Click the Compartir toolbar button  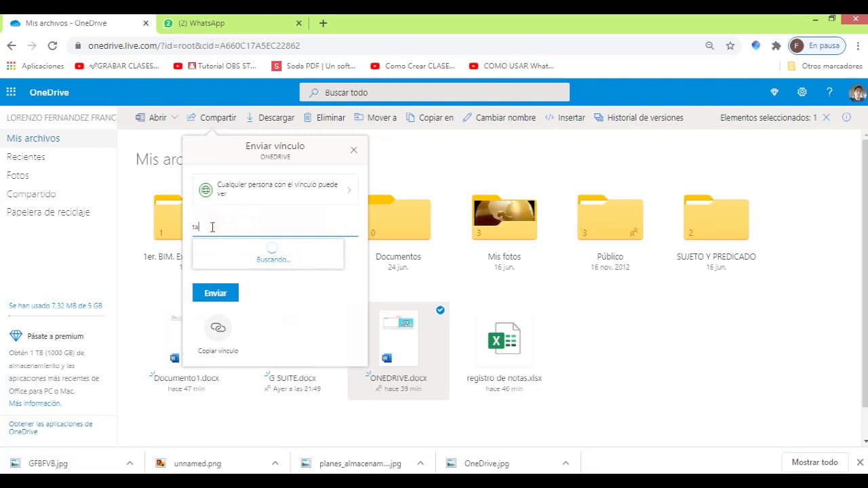(212, 117)
